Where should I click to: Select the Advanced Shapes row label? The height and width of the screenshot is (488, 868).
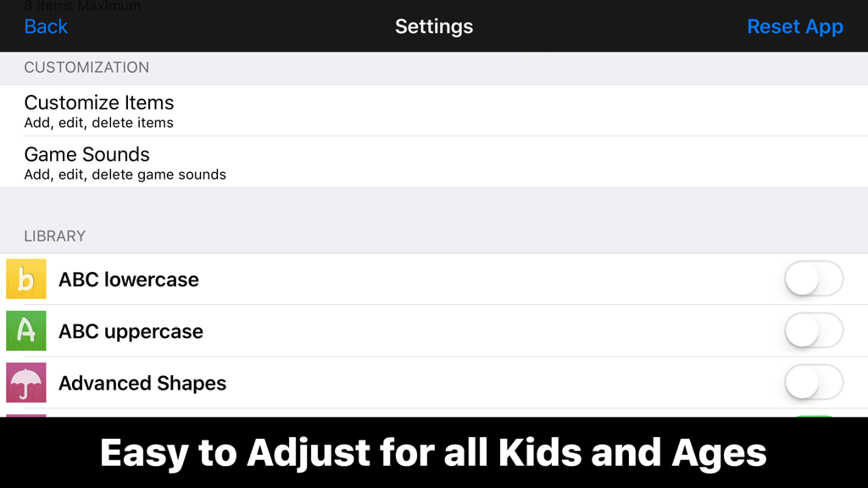point(142,383)
